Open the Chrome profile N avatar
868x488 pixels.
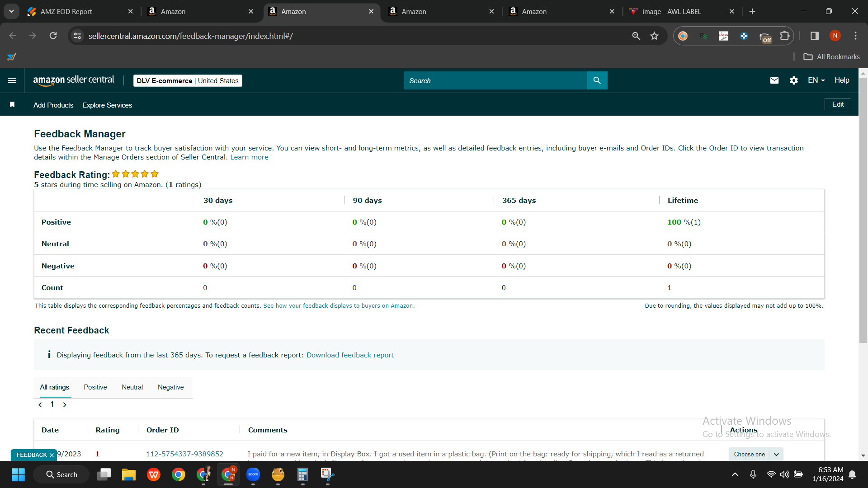(x=835, y=36)
